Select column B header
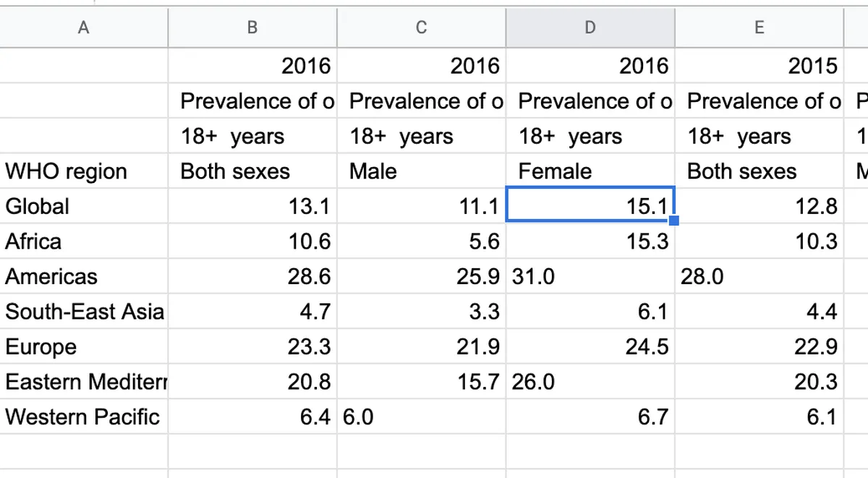The height and width of the screenshot is (478, 868). (252, 27)
